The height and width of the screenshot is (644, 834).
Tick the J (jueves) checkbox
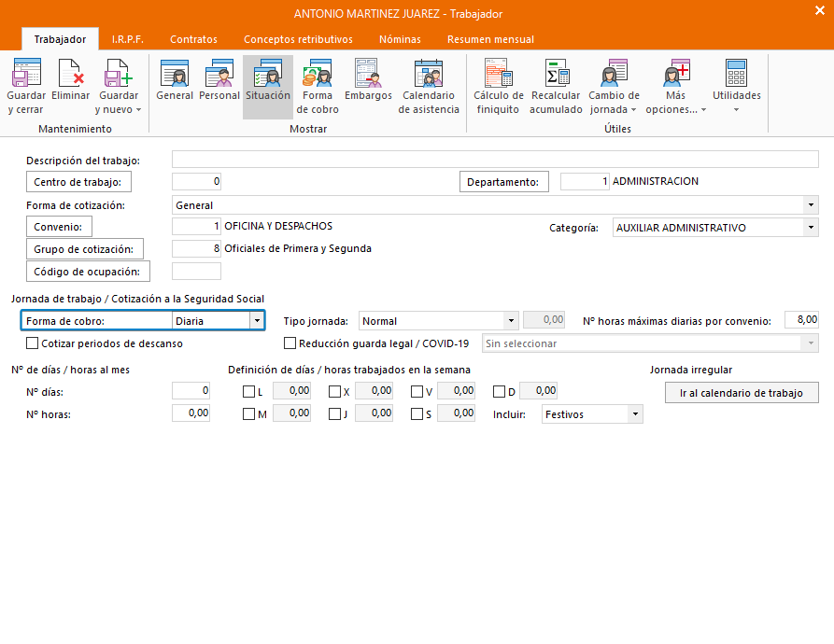click(x=334, y=413)
